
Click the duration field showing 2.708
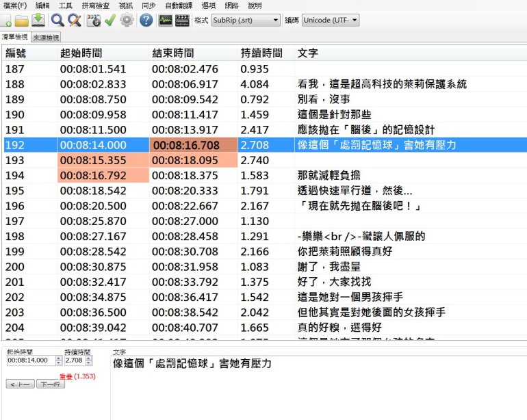75,360
